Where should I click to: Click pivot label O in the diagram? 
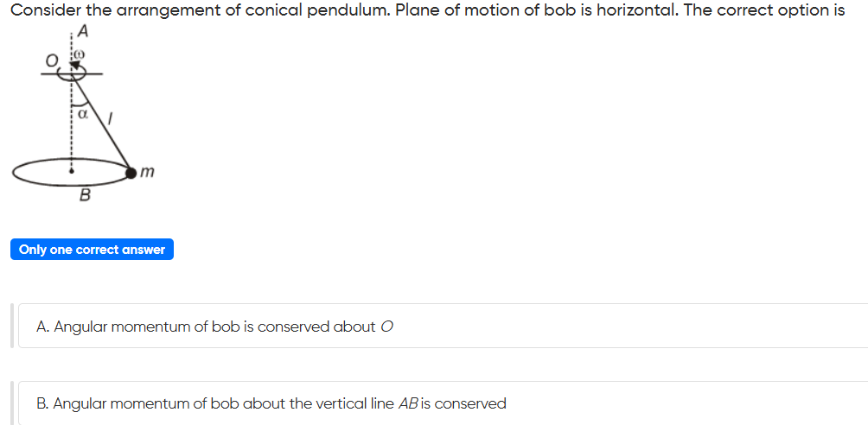pyautogui.click(x=51, y=59)
